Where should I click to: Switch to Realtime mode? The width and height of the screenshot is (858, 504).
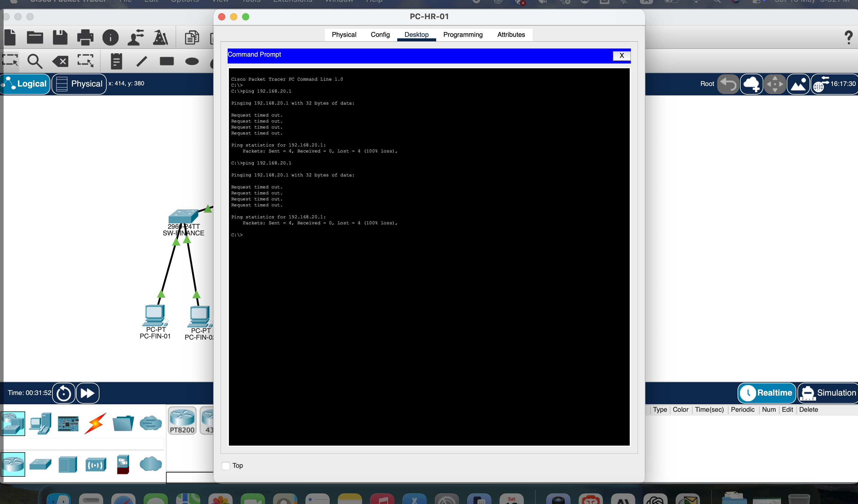click(x=766, y=393)
